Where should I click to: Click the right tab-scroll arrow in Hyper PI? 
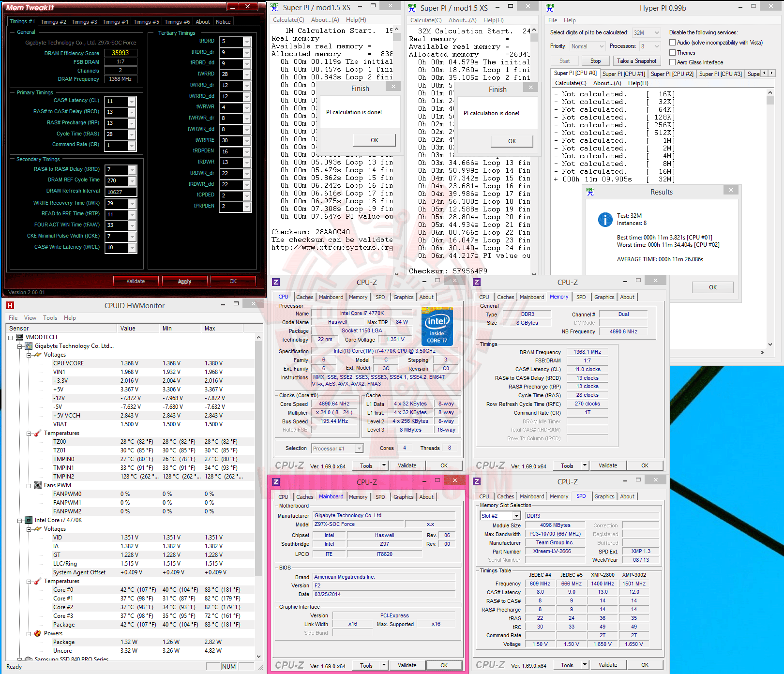tap(771, 73)
